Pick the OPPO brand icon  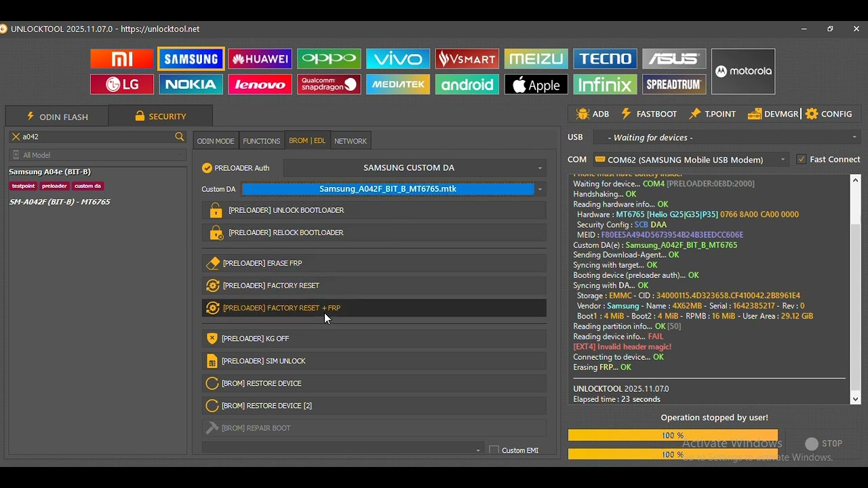[329, 59]
